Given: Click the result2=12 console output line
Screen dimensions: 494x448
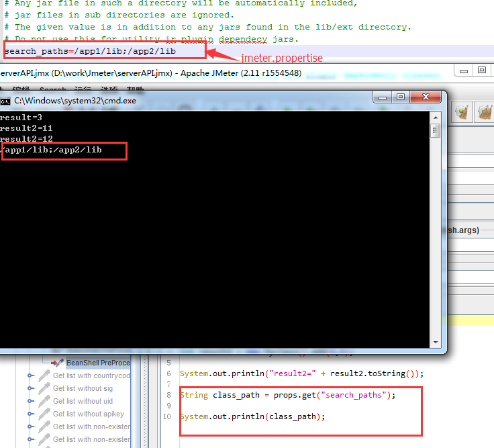Looking at the screenshot, I should pos(26,139).
